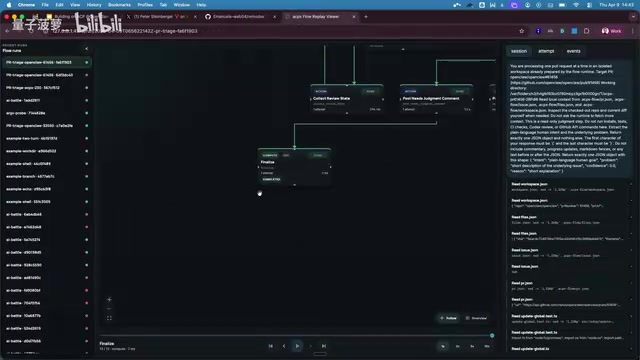
Task: Collapse the Flow runs sidebar
Action: [87, 49]
